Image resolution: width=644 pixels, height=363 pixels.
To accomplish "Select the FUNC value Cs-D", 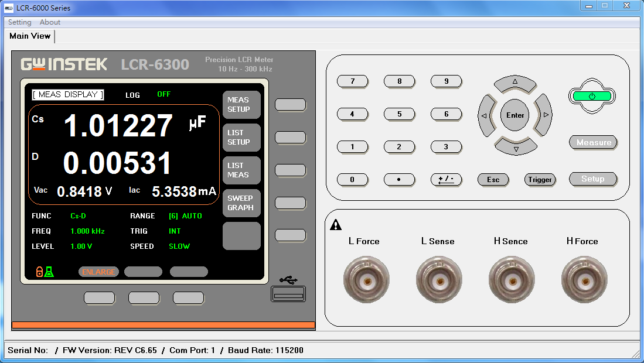I will pyautogui.click(x=78, y=216).
